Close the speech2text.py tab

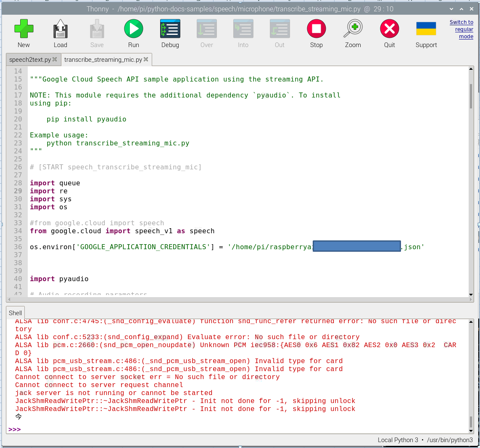tap(55, 60)
